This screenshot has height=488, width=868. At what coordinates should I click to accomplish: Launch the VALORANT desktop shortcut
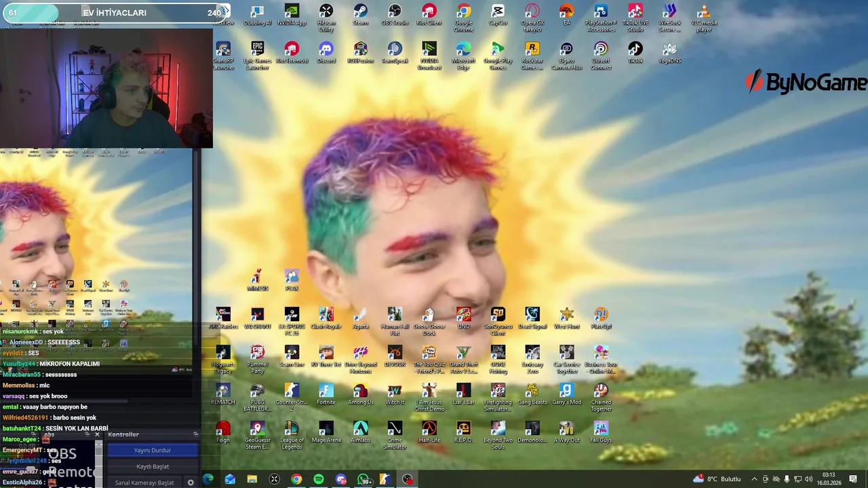(257, 319)
